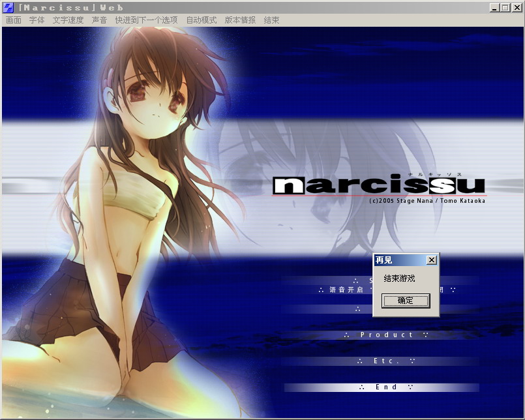
Task: Close the 再见 dialog
Action: tap(432, 260)
